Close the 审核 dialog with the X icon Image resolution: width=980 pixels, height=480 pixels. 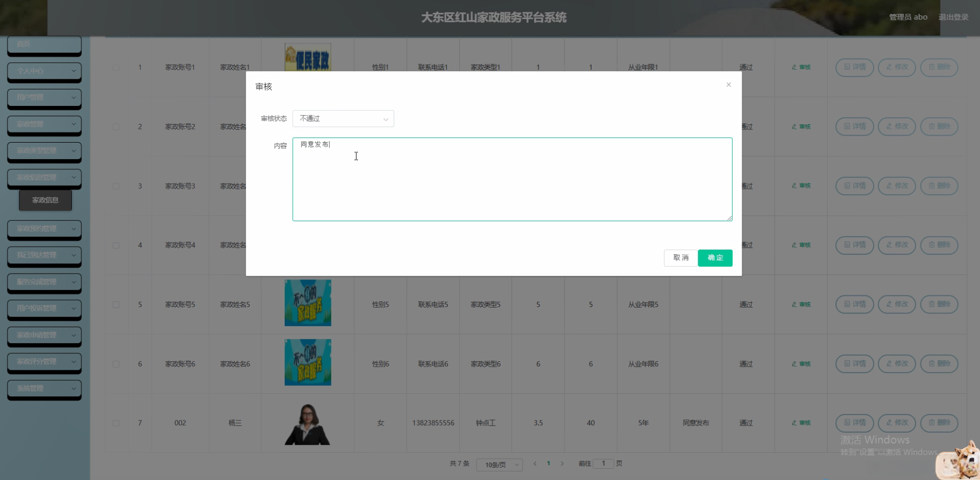pos(729,85)
